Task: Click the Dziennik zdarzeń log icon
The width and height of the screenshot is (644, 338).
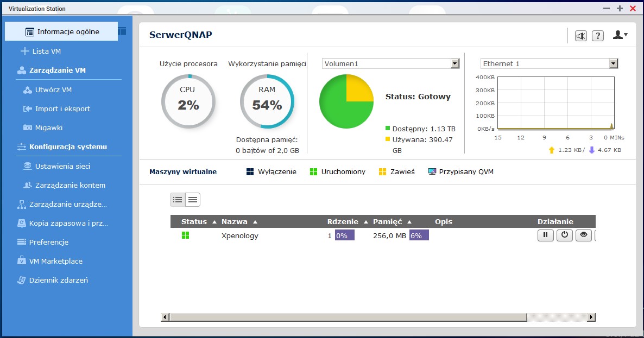Action: tap(21, 280)
